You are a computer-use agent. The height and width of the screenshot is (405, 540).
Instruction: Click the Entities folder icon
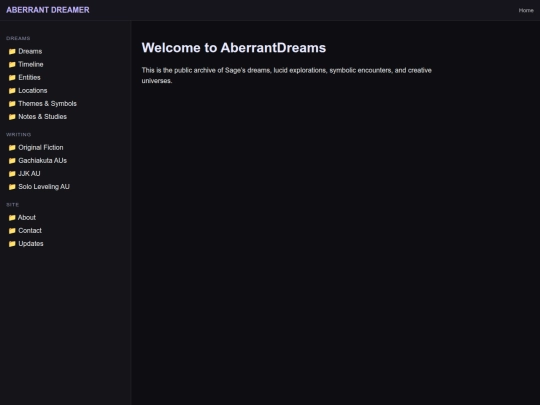(12, 77)
